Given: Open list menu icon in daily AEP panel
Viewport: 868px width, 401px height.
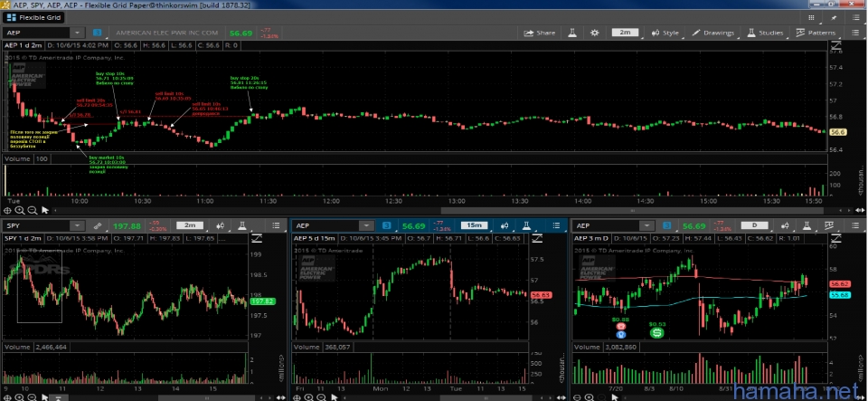Looking at the screenshot, I should point(856,226).
